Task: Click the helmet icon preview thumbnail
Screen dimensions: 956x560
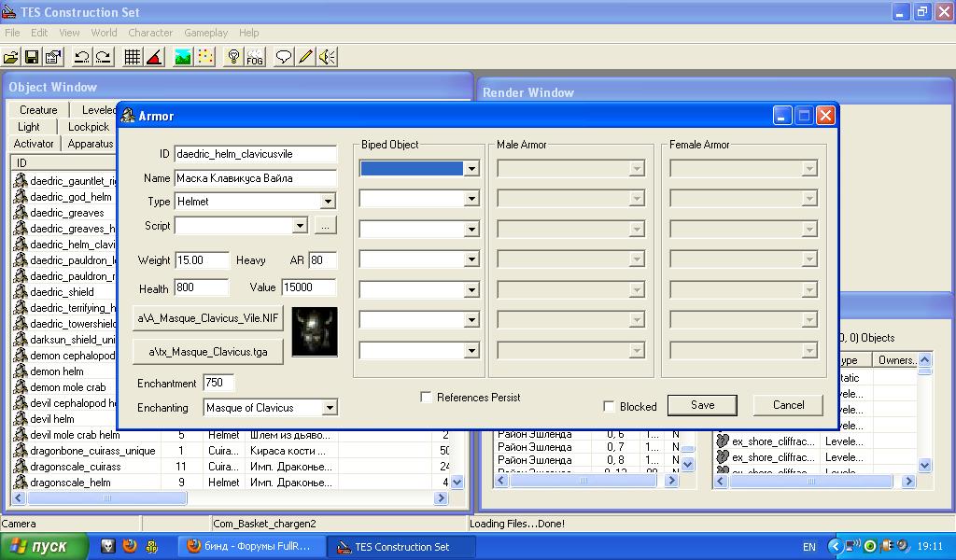Action: tap(315, 332)
